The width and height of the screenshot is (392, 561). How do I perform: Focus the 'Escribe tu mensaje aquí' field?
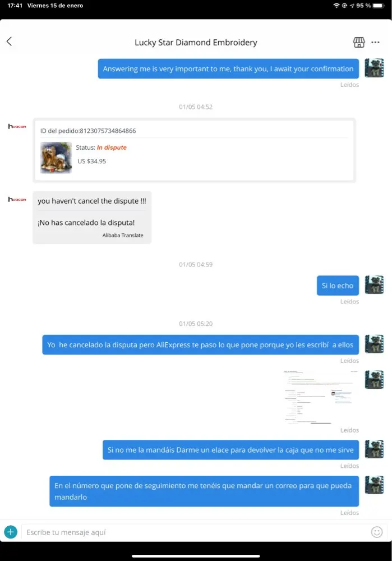pyautogui.click(x=196, y=532)
